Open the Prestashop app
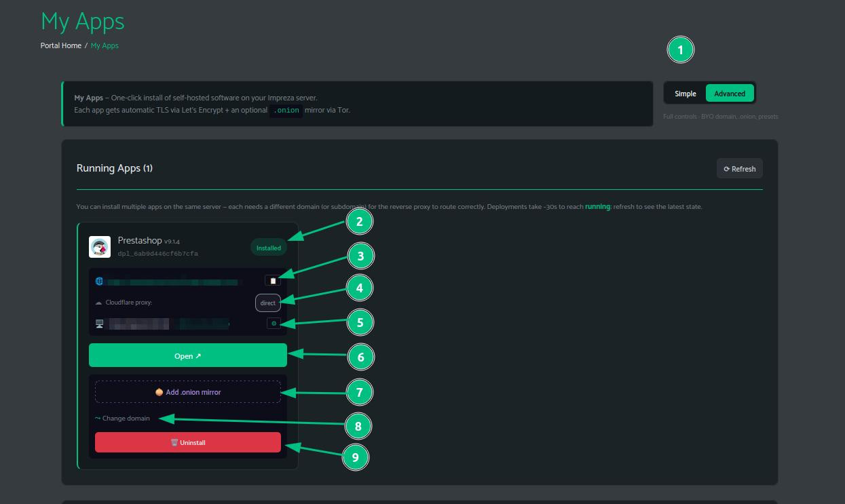The width and height of the screenshot is (845, 504). tap(188, 355)
